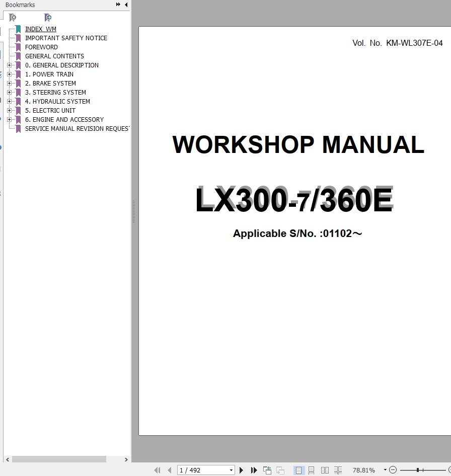Enable two-page continuous facing view
The height and width of the screenshot is (476, 451).
click(x=338, y=470)
